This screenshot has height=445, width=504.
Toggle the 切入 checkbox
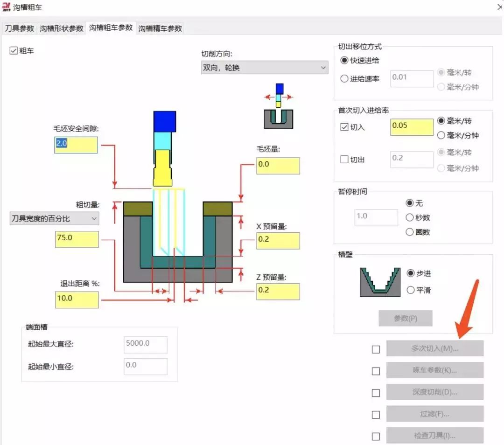pos(344,127)
